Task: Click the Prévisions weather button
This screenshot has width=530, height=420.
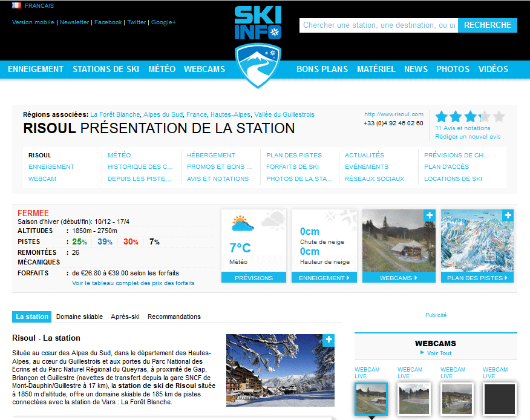Action: (x=254, y=278)
